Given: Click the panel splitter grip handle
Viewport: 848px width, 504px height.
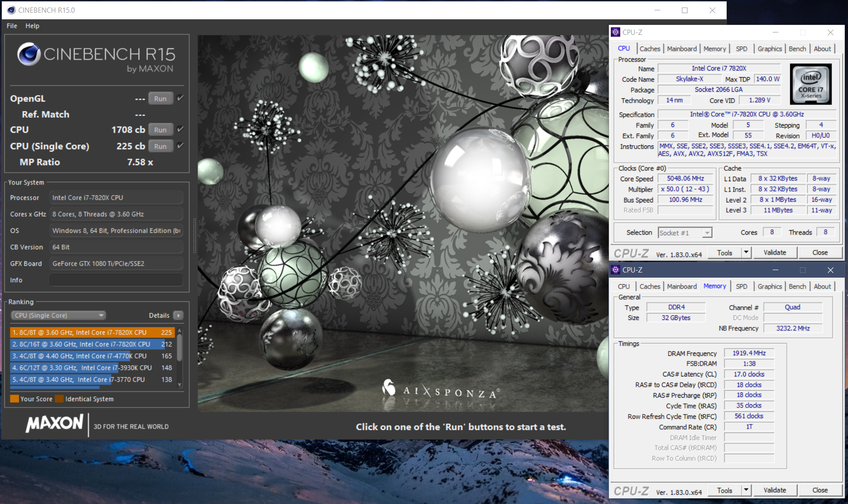Looking at the screenshot, I should pyautogui.click(x=194, y=235).
